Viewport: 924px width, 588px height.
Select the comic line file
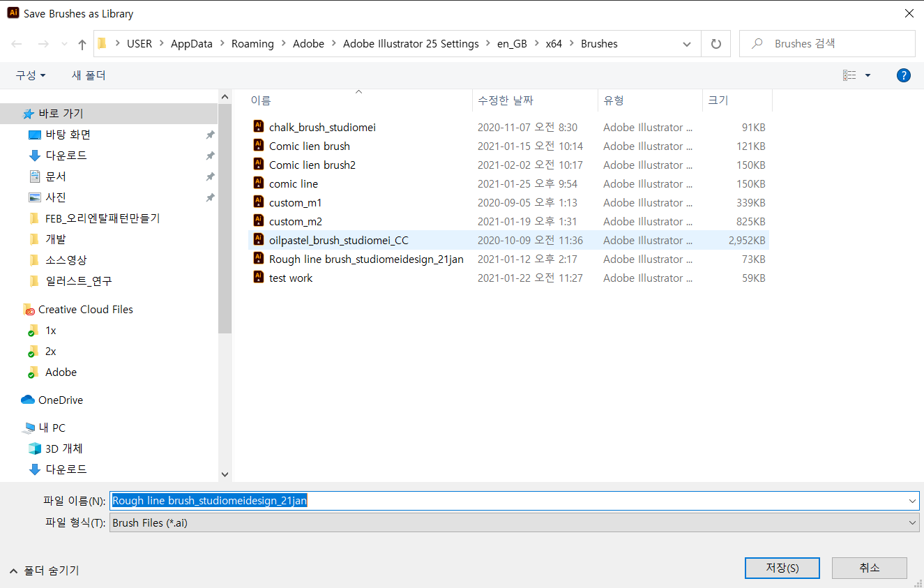[x=508, y=184]
